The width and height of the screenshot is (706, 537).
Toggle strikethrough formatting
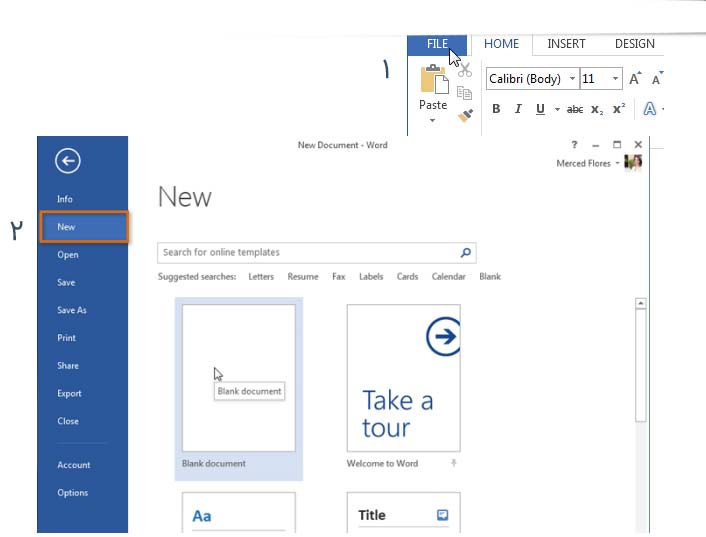(574, 110)
